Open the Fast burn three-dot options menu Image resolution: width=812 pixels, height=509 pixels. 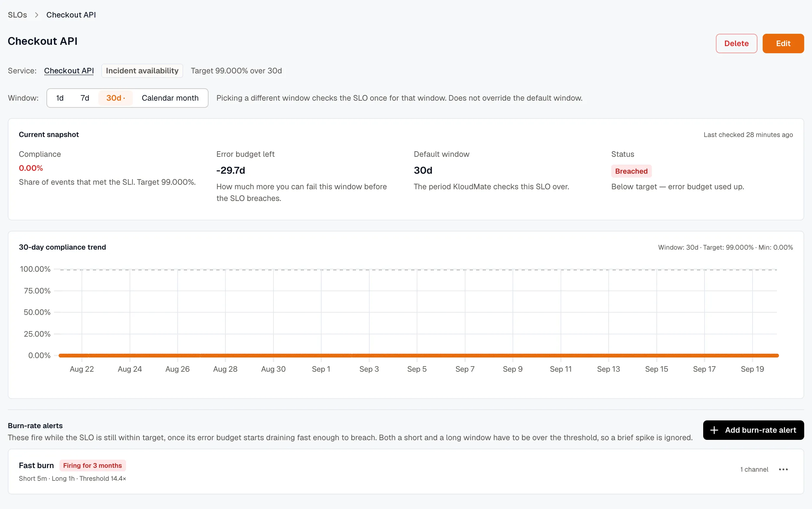tap(783, 469)
